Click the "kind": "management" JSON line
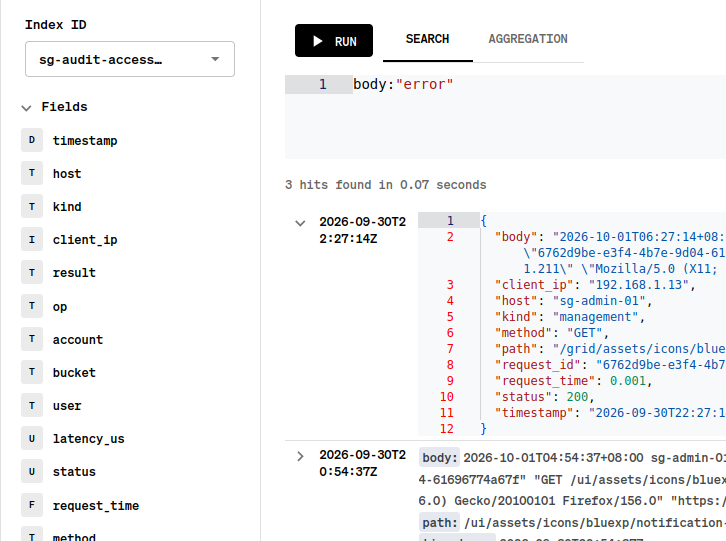 click(570, 317)
